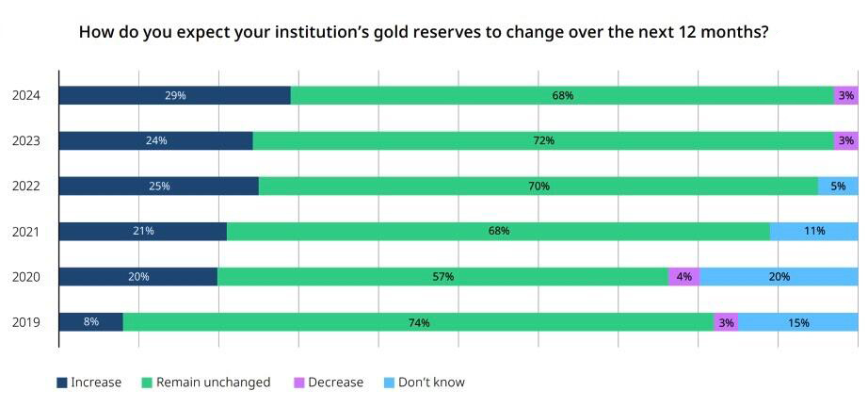Select the 2020 Decrease 4% segment
868x407 pixels.
pyautogui.click(x=684, y=277)
